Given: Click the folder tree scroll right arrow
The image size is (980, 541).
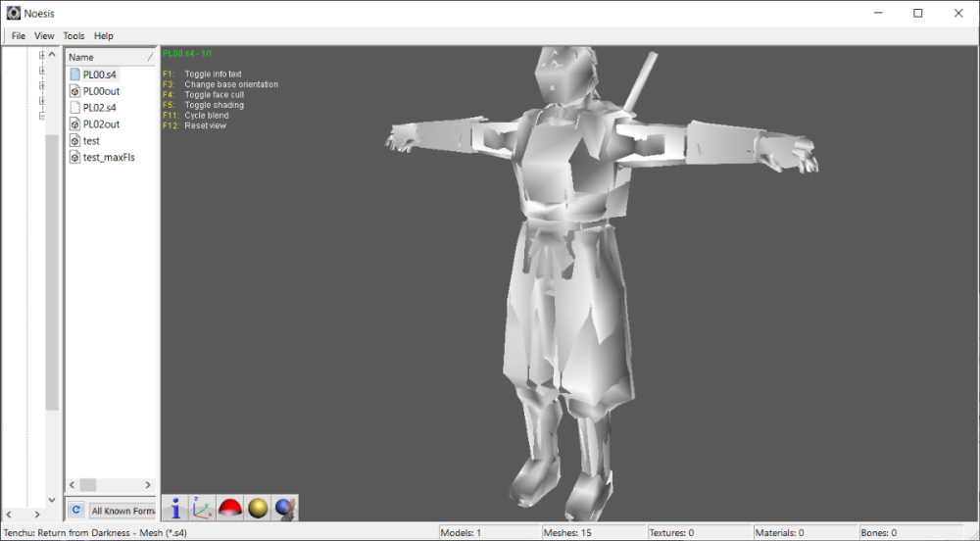Looking at the screenshot, I should [37, 515].
